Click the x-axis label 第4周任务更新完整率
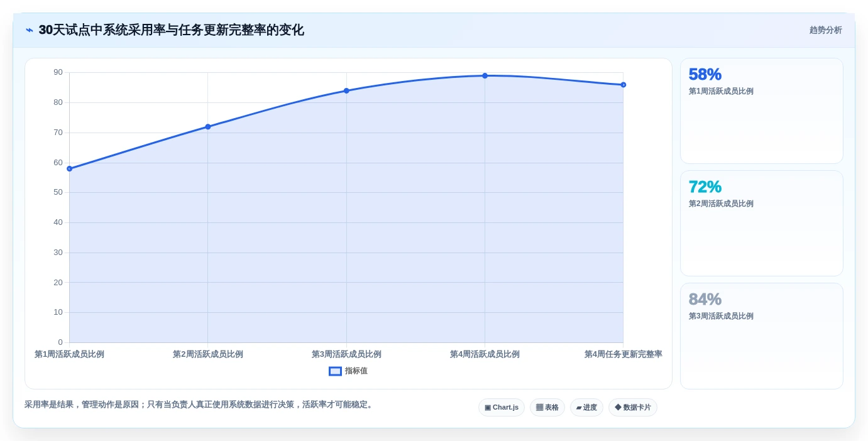The height and width of the screenshot is (441, 868). 623,354
